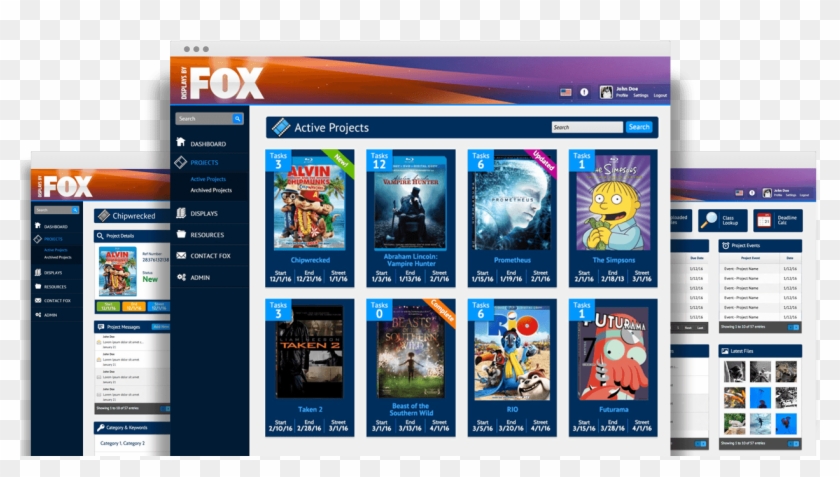Click the Category & Keywords key icon
This screenshot has height=477, width=840.
[100, 427]
